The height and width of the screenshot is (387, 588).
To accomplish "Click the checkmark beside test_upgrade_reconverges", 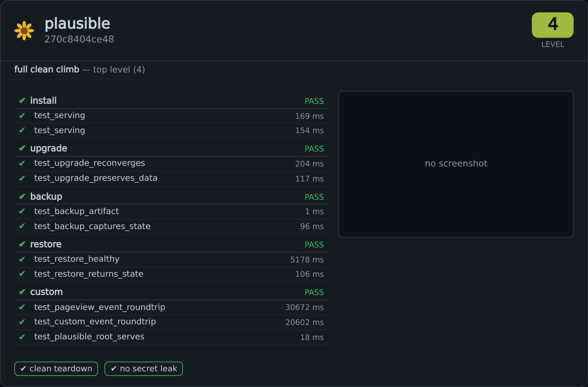I will coord(22,163).
